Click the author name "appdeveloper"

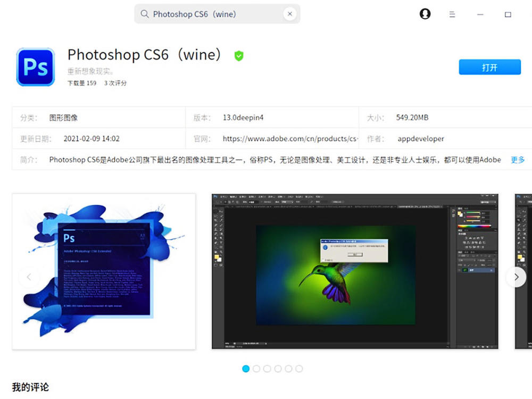pos(421,139)
